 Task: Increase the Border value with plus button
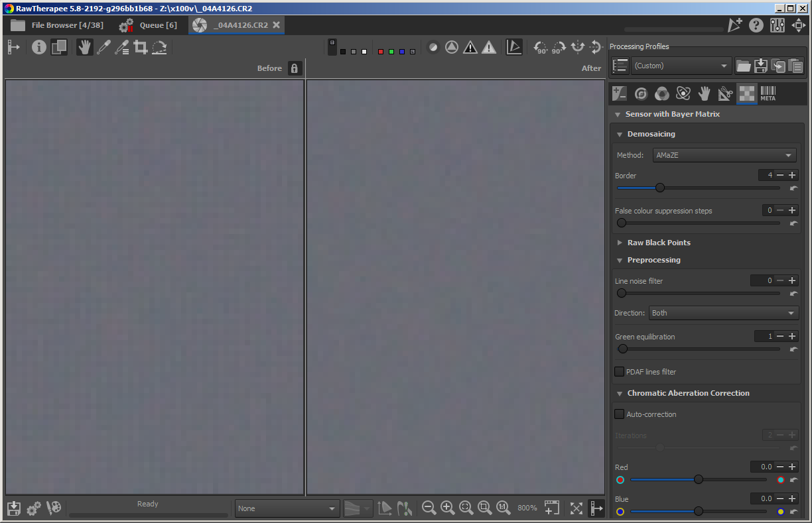coord(792,175)
